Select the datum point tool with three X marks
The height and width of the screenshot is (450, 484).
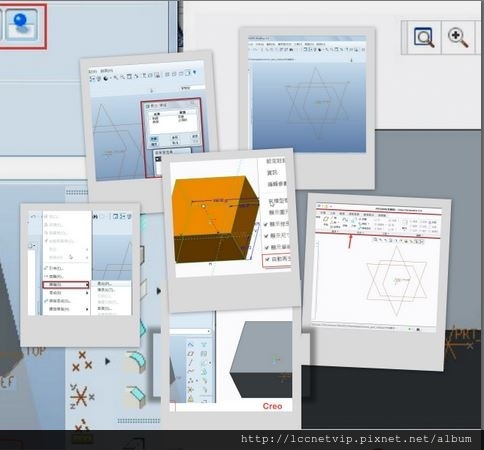[x=82, y=361]
